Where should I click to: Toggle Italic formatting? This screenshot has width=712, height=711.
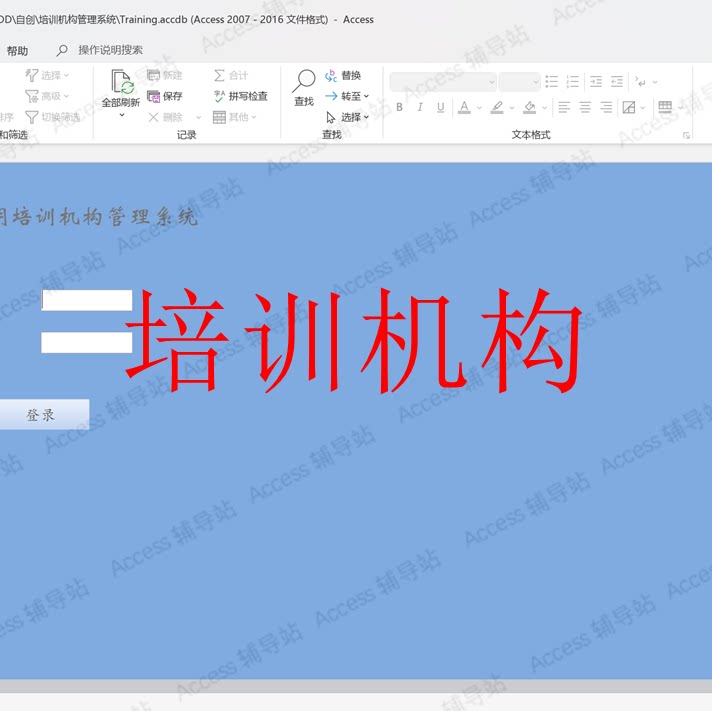click(420, 107)
